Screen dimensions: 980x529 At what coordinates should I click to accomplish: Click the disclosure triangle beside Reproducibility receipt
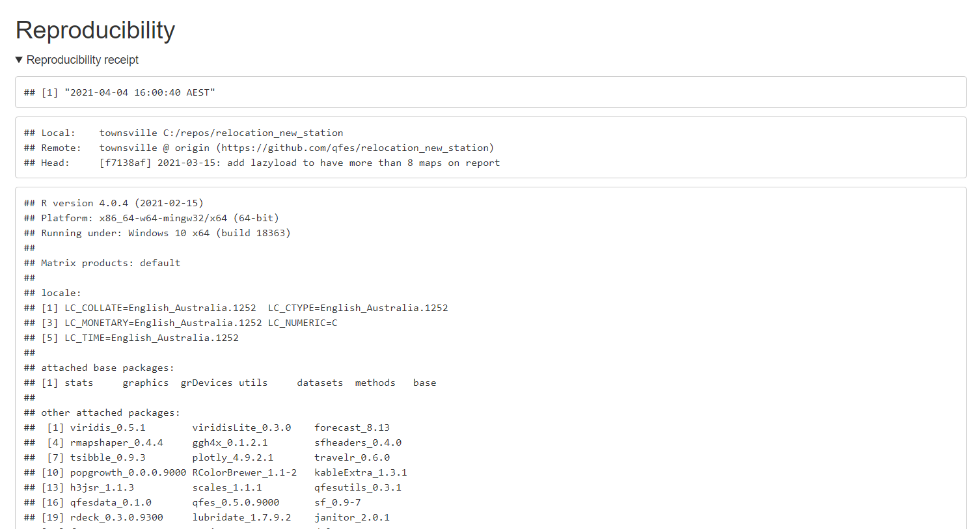(18, 59)
